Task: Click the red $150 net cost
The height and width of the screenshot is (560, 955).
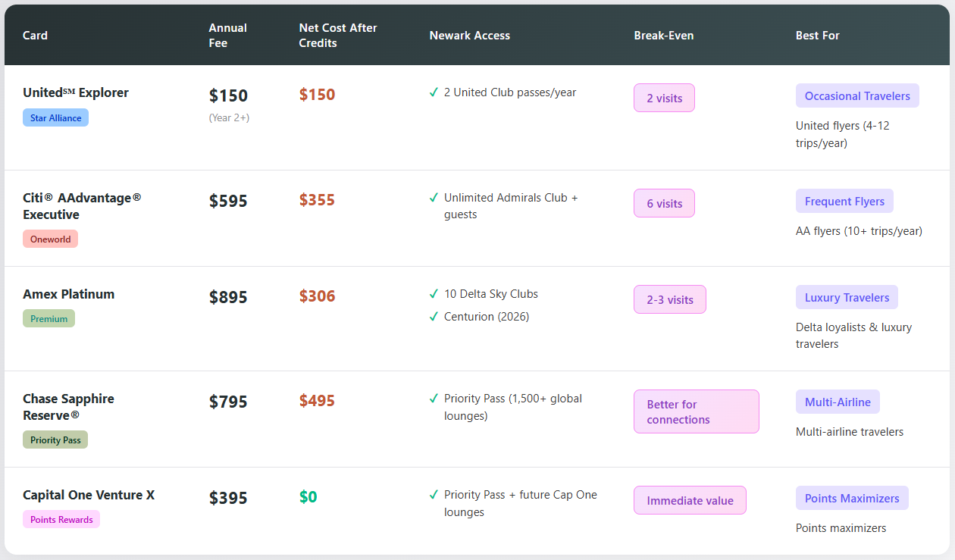Action: click(x=317, y=95)
